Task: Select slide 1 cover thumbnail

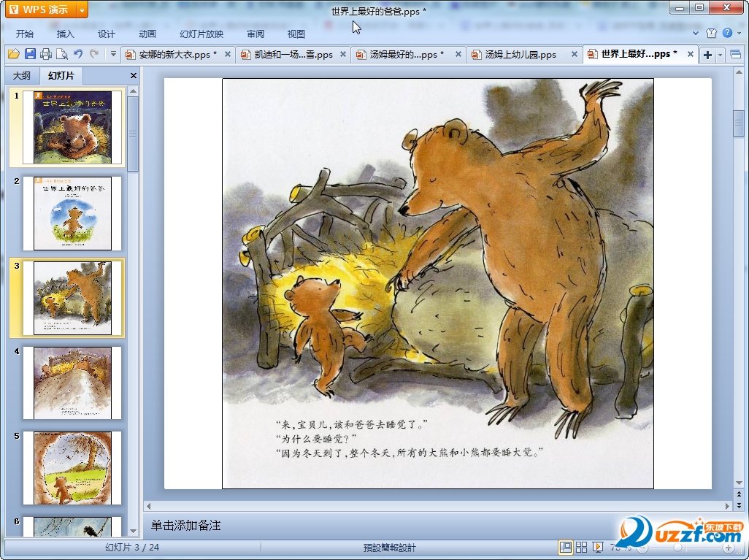Action: [x=72, y=128]
